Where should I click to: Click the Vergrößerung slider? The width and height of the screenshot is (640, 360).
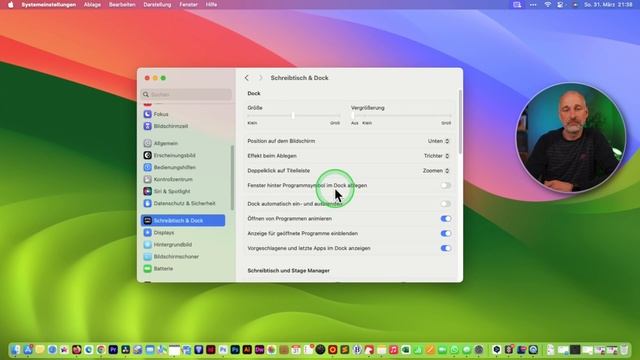[x=401, y=116]
